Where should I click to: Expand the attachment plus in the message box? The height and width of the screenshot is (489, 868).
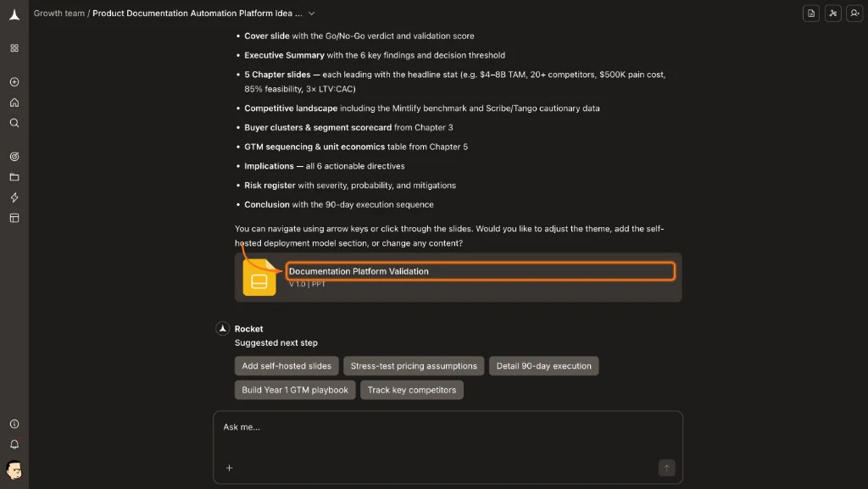tap(229, 467)
